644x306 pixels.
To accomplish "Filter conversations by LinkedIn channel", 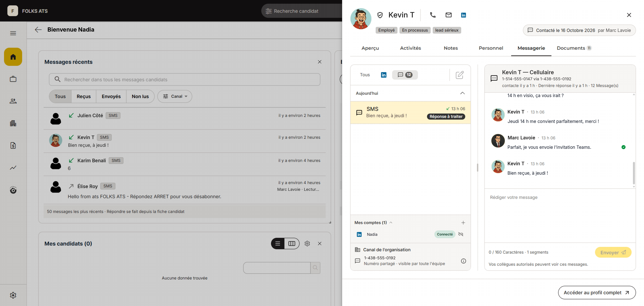I will pos(384,75).
